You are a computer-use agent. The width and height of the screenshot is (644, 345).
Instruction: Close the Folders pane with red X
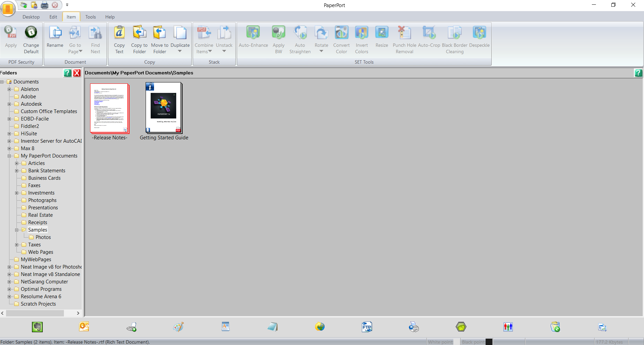coord(77,73)
